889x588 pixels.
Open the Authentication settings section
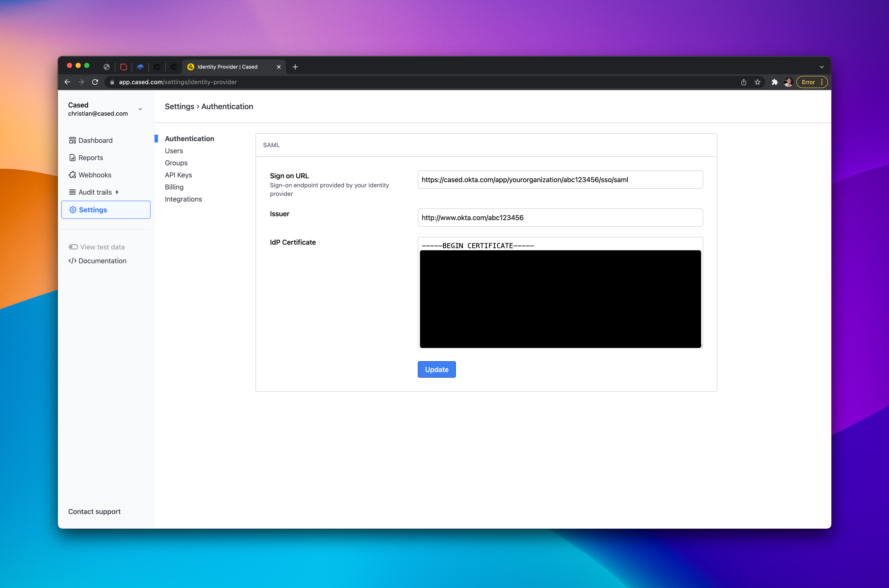(189, 138)
